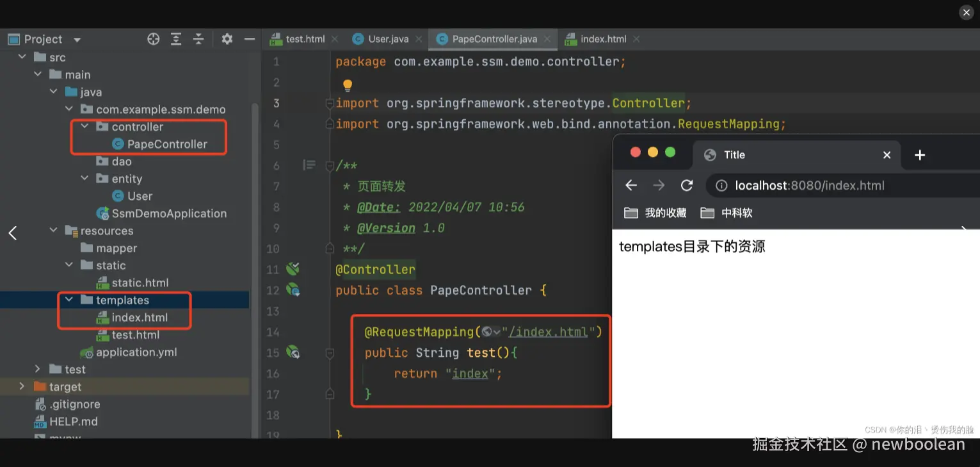
Task: Click the "index" return value link
Action: (x=470, y=373)
